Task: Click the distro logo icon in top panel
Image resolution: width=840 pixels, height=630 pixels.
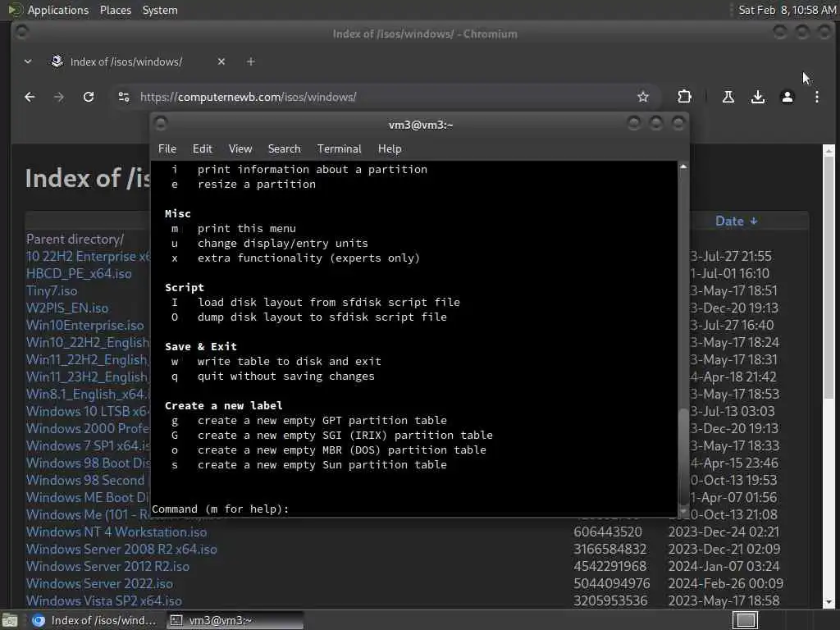Action: pyautogui.click(x=15, y=10)
